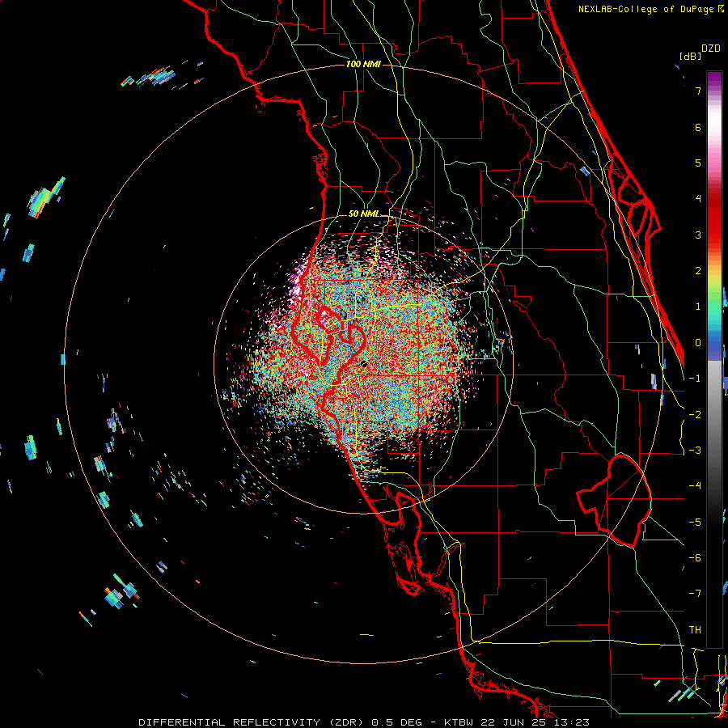Click the 50 NMI range ring label
728x728 pixels.
363,214
